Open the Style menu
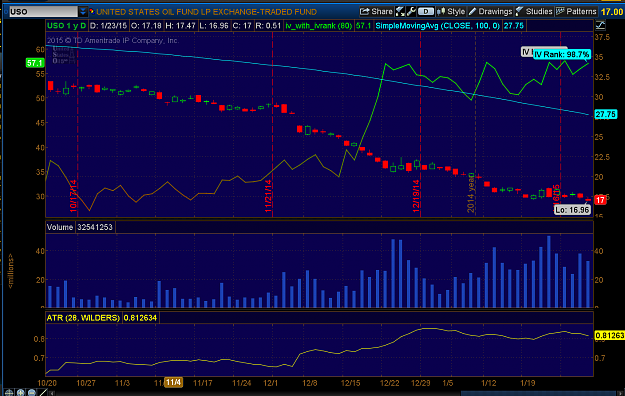The image size is (625, 396). [451, 12]
